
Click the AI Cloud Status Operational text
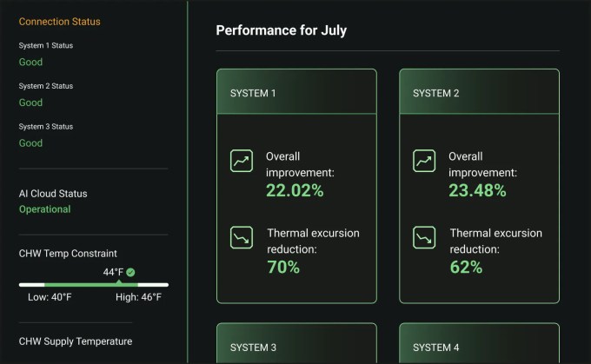pos(45,209)
